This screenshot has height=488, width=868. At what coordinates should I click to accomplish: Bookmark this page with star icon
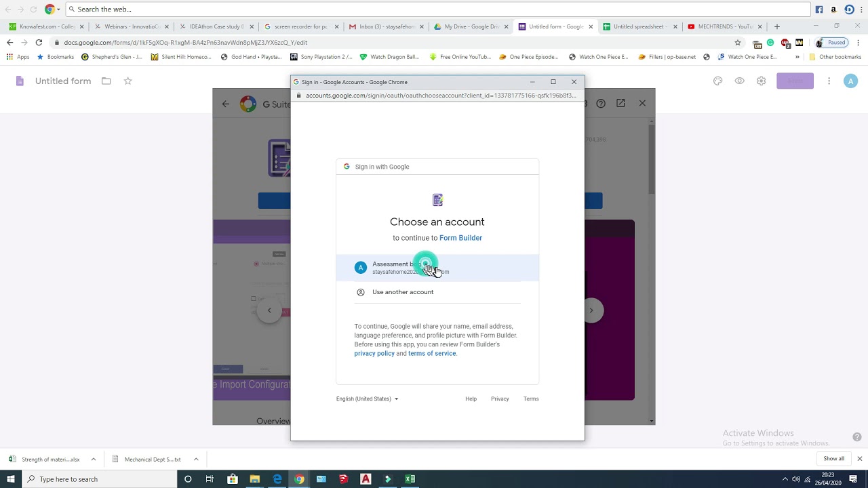pyautogui.click(x=738, y=43)
